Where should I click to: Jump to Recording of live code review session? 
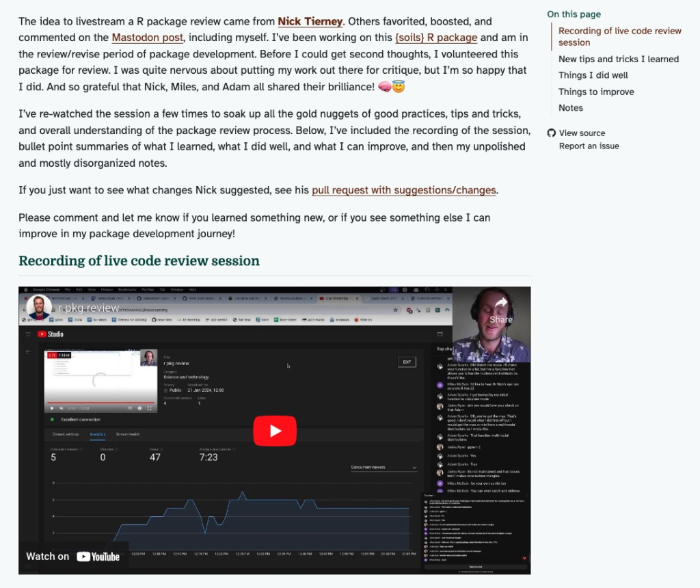coord(619,37)
